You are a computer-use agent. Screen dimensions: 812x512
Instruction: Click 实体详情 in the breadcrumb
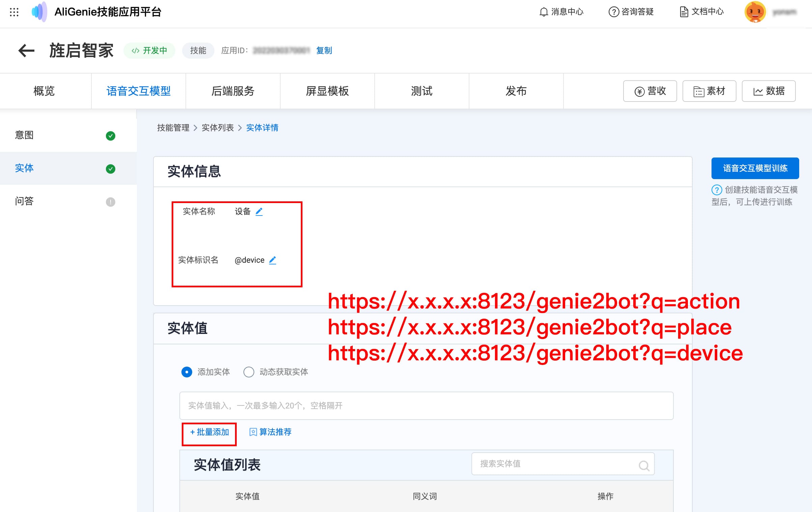point(262,128)
